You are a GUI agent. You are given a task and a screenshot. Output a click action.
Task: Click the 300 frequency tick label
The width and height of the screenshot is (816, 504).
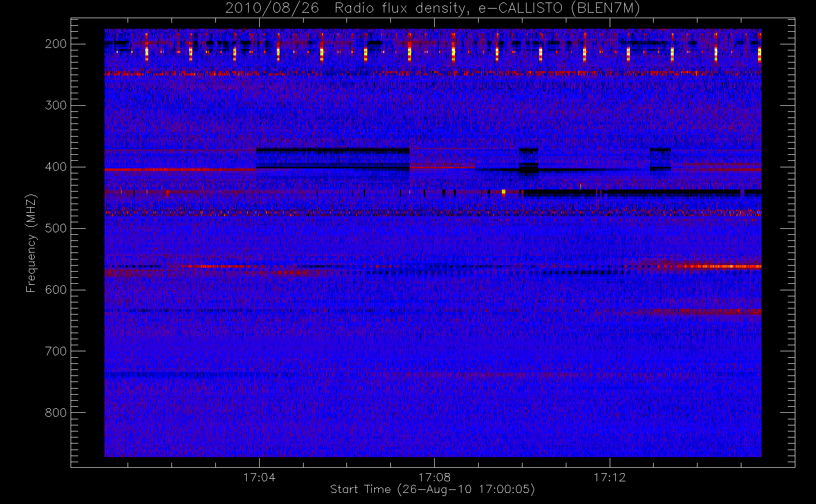[x=55, y=105]
